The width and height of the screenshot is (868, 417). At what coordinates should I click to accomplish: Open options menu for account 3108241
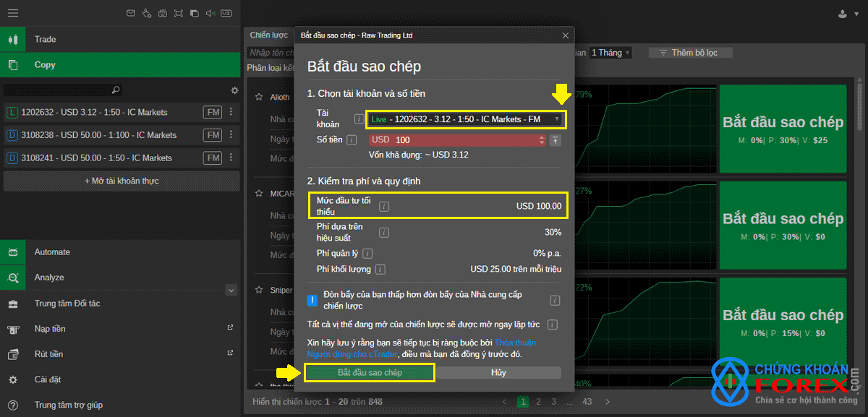tap(231, 158)
